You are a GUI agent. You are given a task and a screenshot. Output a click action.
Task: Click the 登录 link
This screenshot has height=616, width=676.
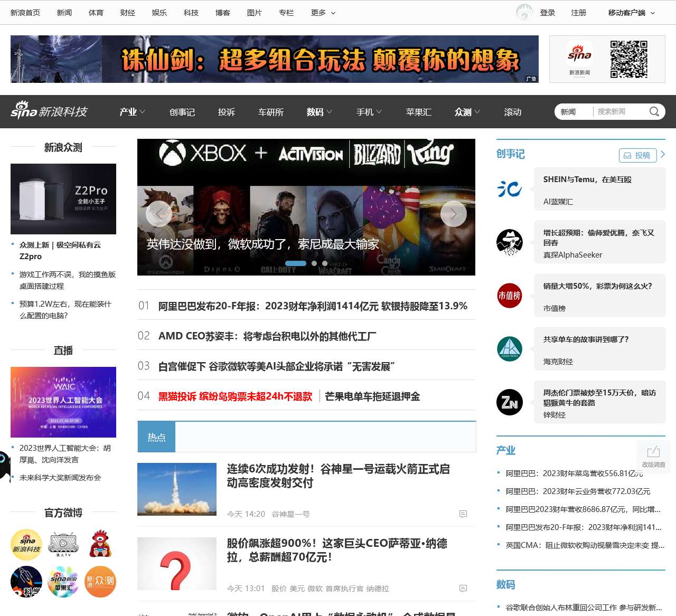(548, 13)
